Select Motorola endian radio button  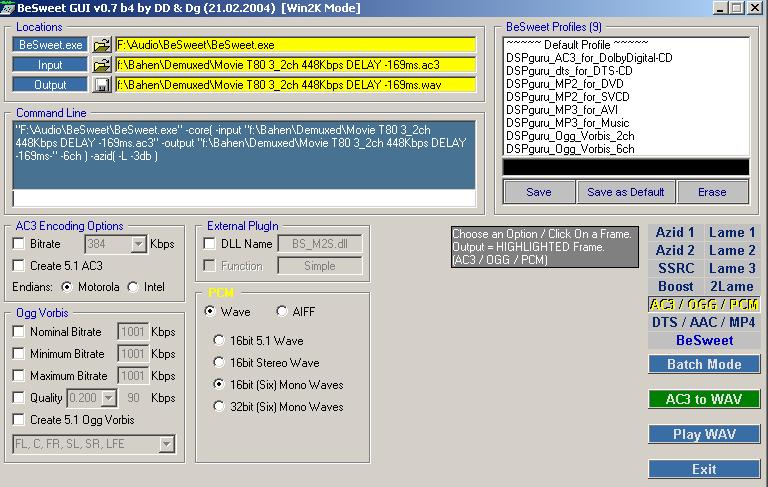tap(67, 287)
